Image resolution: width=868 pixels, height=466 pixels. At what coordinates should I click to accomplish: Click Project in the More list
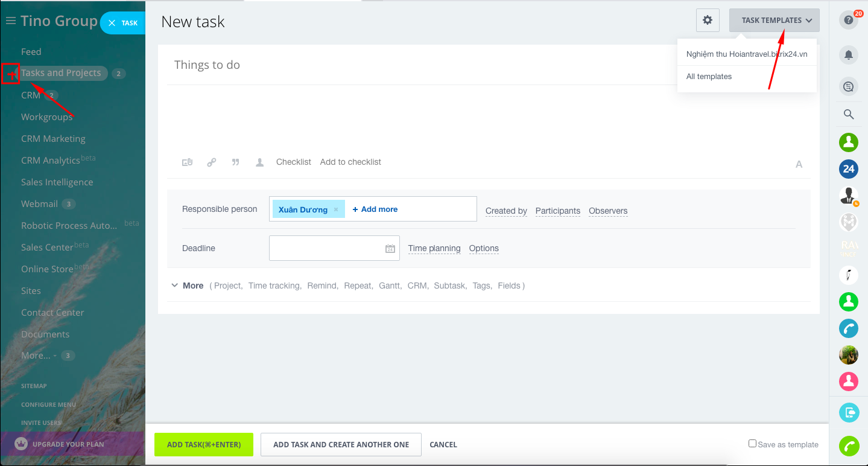227,286
